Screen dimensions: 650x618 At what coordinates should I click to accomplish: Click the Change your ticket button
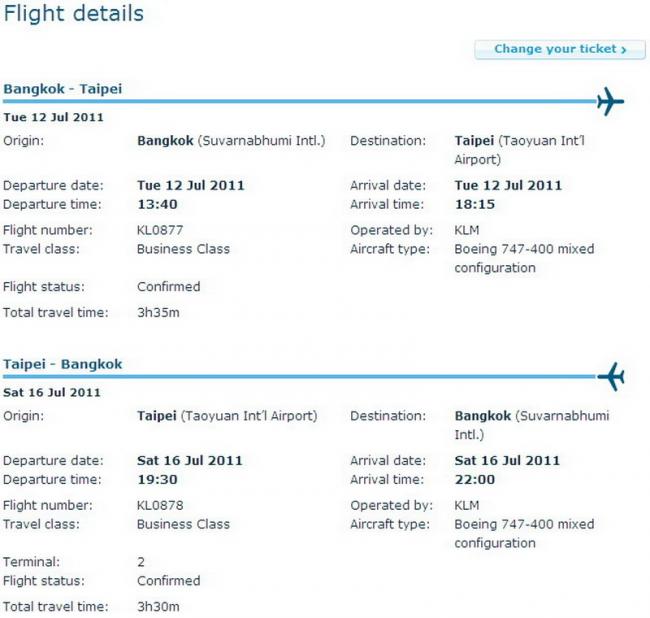[560, 49]
